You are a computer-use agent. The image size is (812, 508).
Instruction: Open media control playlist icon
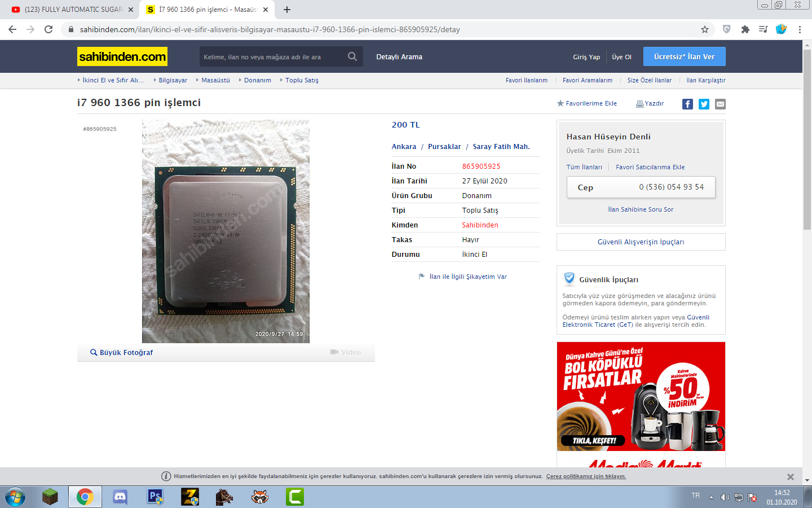[x=763, y=29]
